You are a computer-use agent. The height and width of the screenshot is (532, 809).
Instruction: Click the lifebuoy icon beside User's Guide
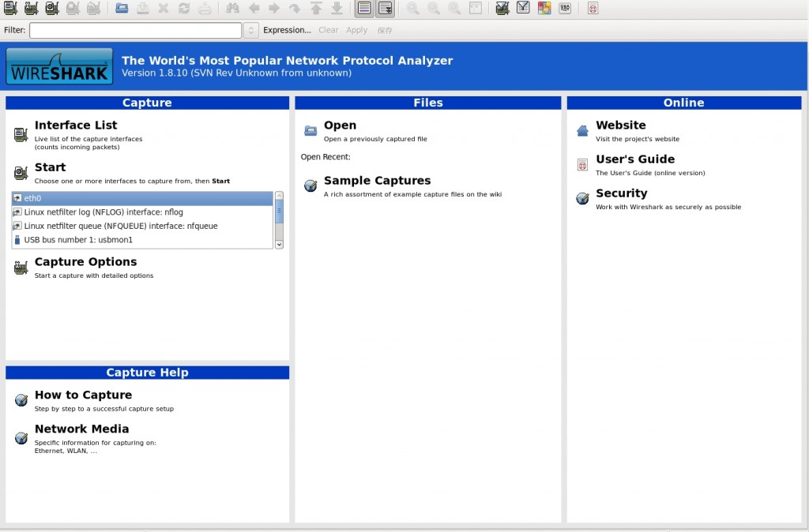pyautogui.click(x=582, y=165)
